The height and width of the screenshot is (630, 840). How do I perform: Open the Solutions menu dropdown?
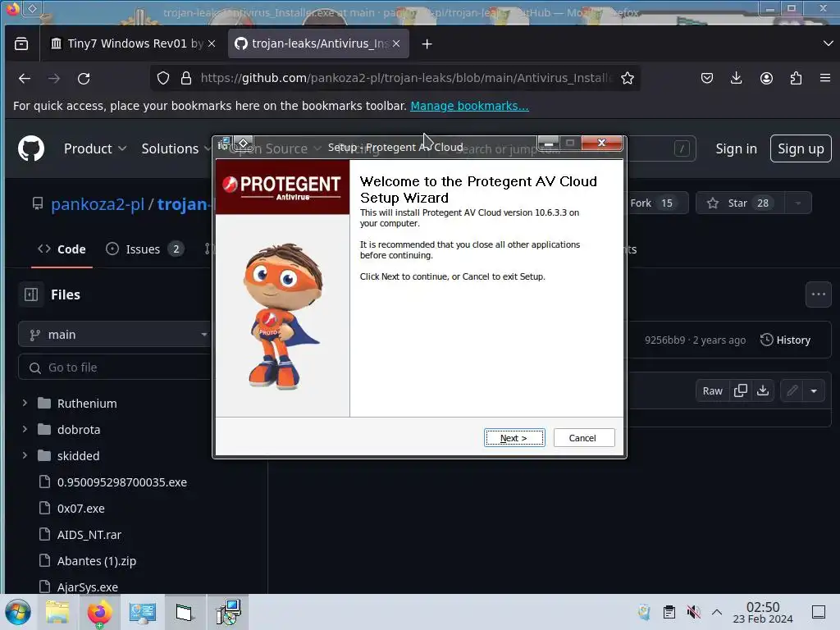176,148
